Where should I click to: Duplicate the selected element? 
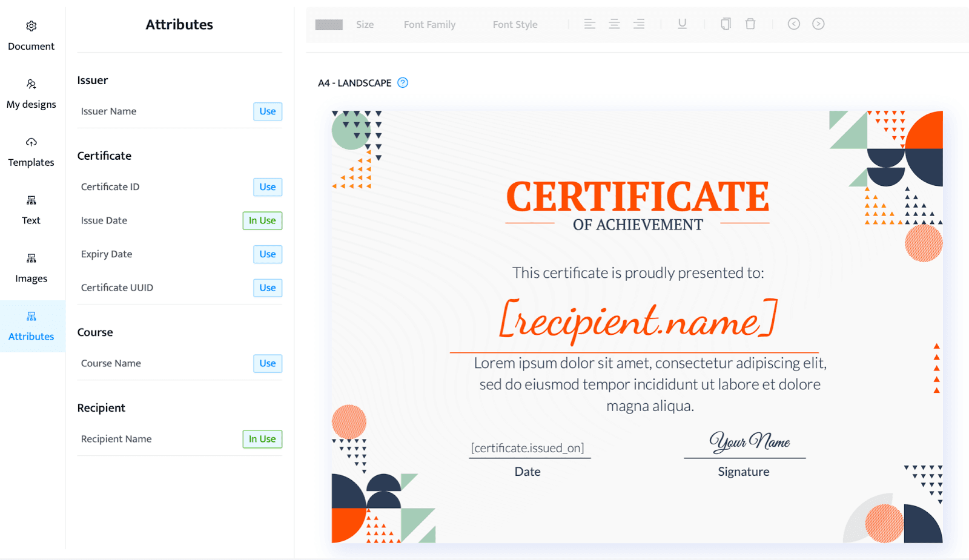726,24
